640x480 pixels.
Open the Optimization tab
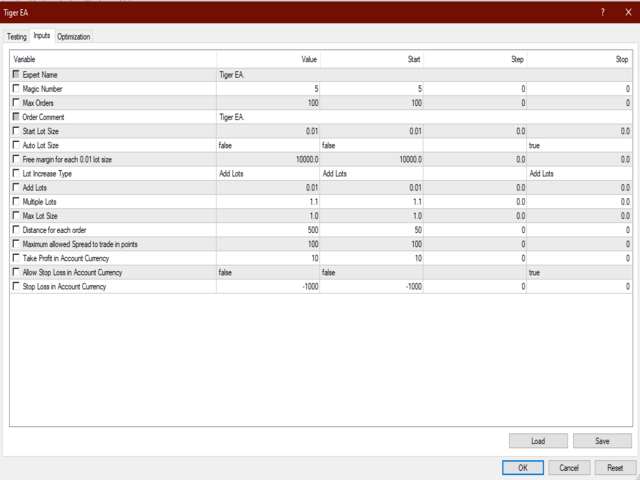point(73,36)
